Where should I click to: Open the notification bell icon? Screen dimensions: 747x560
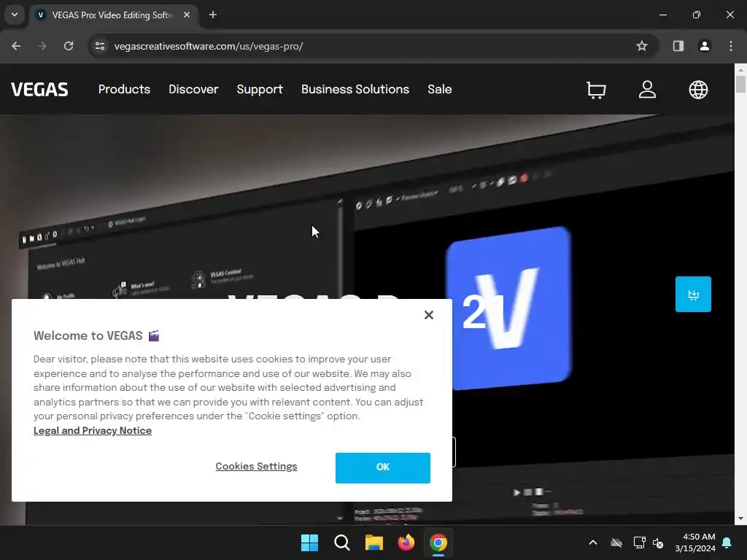[x=727, y=542]
